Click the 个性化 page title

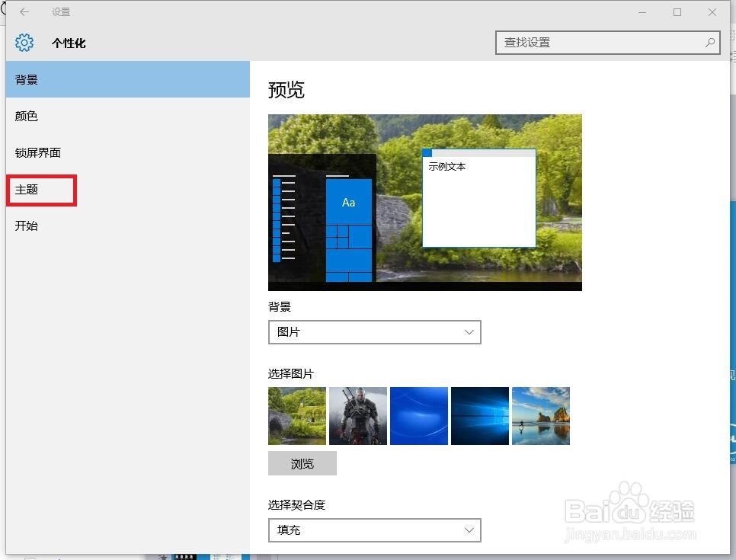tap(69, 43)
